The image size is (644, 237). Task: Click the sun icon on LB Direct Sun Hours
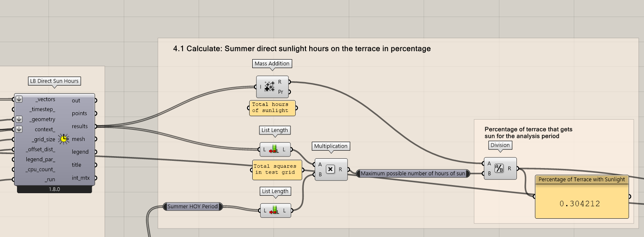pos(63,139)
